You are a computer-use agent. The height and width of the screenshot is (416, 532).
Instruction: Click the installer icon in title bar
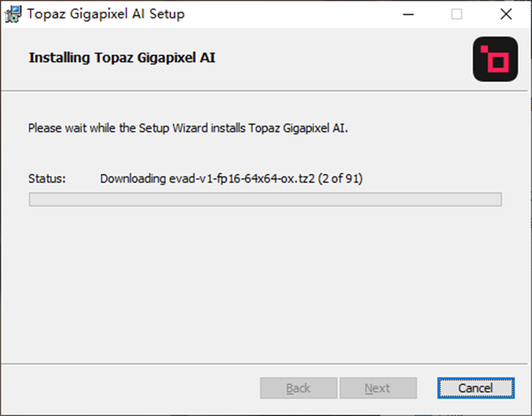point(15,15)
